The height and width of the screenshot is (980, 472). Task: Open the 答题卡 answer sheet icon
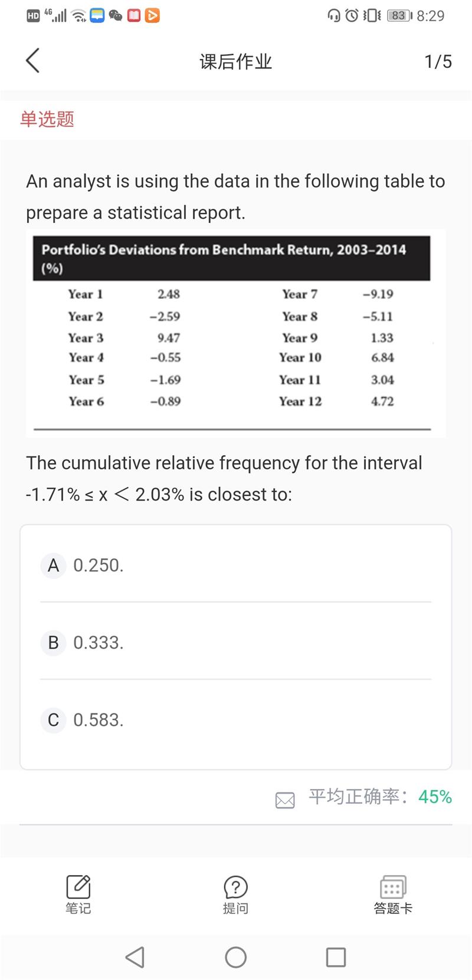point(393,887)
